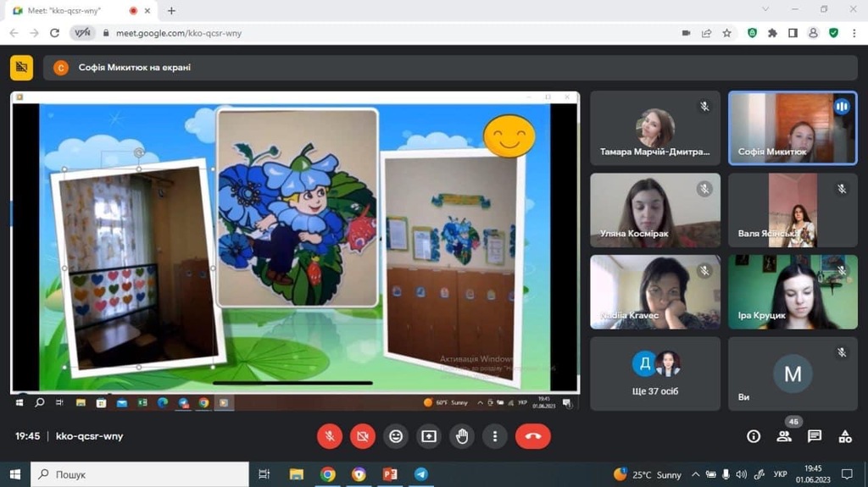Turn on the camera in Meet
Viewport: 868px width, 487px height.
(x=363, y=436)
